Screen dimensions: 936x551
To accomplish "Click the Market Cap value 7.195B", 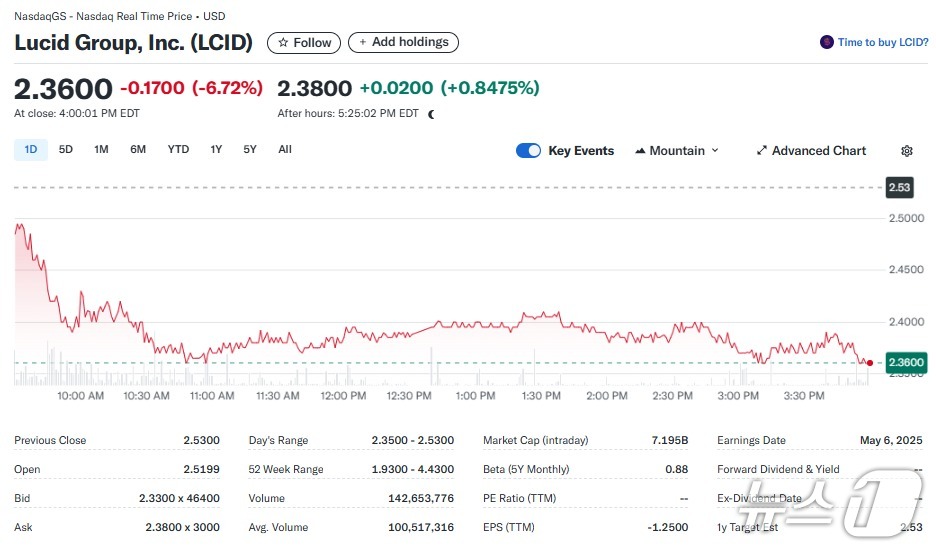I will [670, 441].
